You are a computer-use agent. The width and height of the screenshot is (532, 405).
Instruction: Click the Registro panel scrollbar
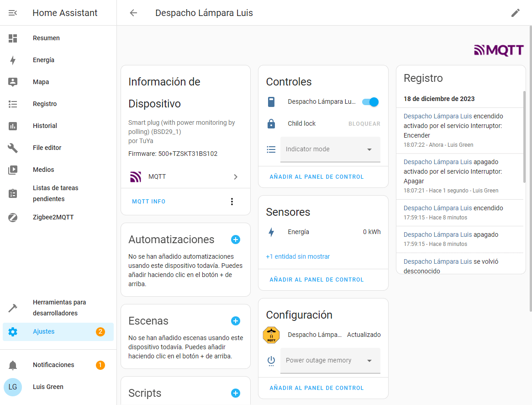click(524, 137)
